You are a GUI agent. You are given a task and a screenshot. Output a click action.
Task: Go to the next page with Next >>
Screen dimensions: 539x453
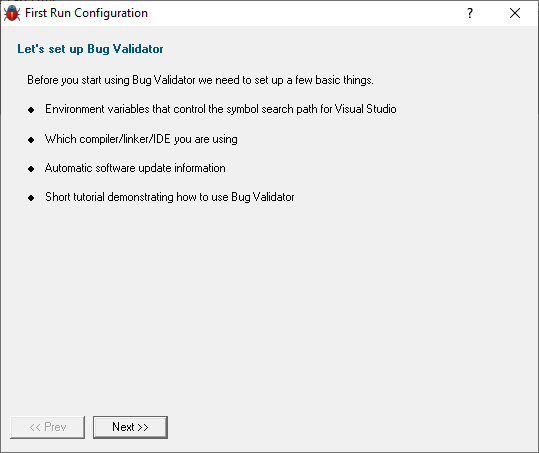(x=130, y=427)
